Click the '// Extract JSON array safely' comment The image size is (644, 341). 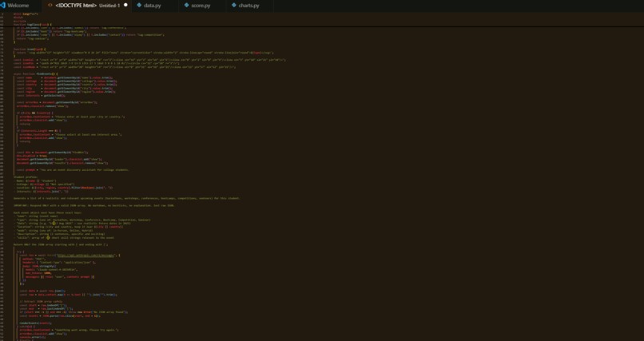(41, 302)
